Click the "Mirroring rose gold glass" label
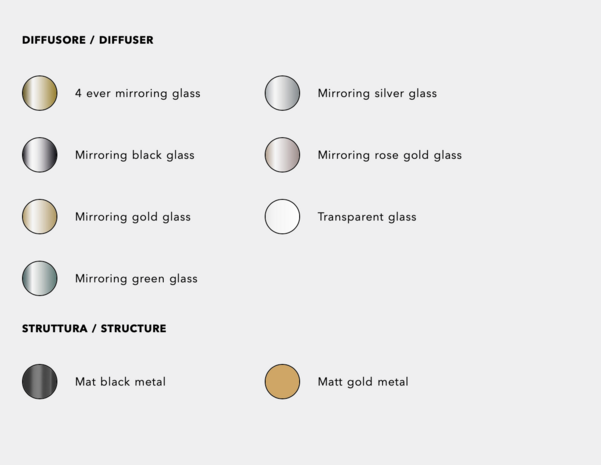The width and height of the screenshot is (601, 465). (389, 155)
